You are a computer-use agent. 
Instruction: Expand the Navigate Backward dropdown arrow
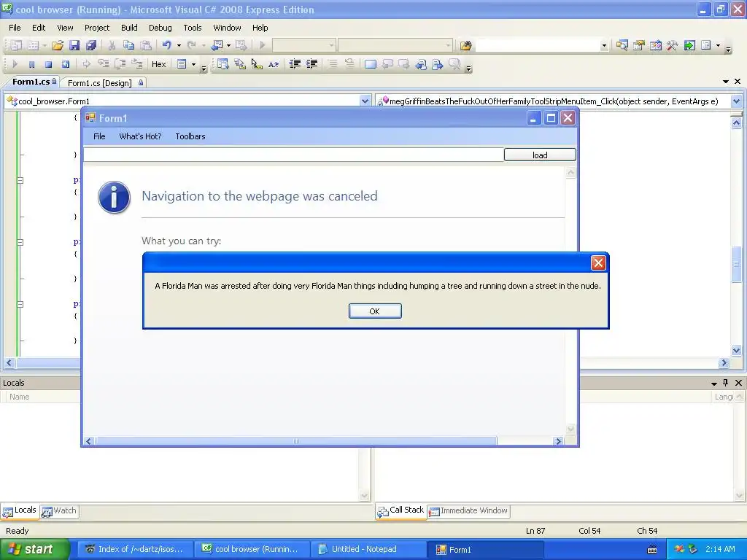coord(228,45)
